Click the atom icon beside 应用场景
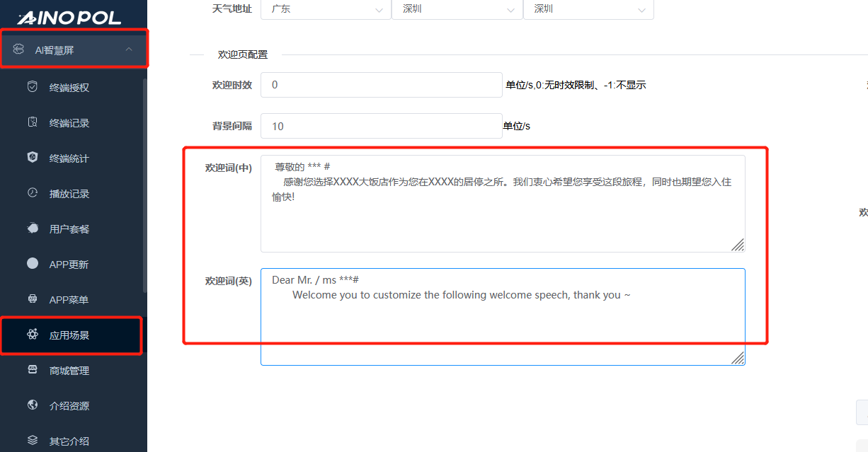The width and height of the screenshot is (868, 452). click(x=33, y=335)
